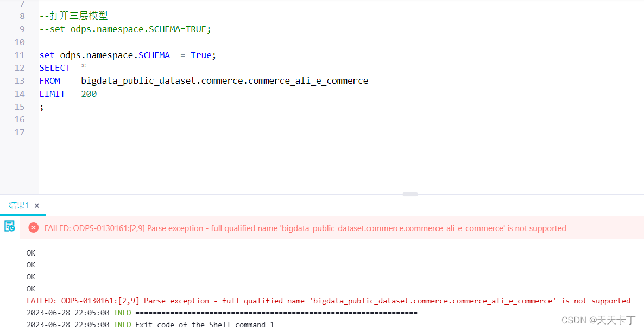Open the 结果1 result tab
Screen dimensions: 644x330
coord(19,206)
